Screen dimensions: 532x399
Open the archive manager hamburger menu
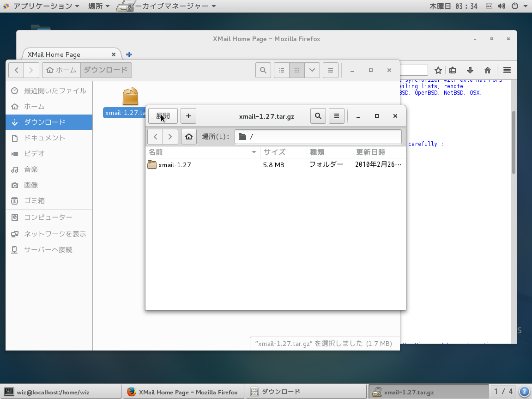point(337,116)
